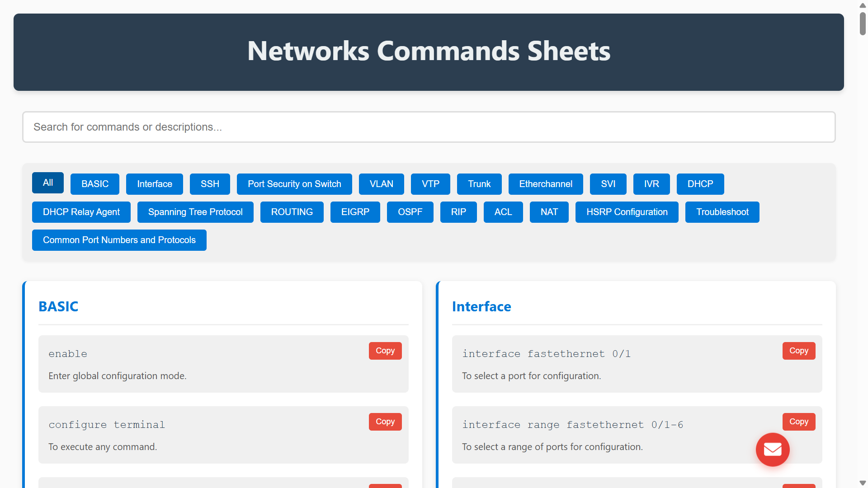The height and width of the screenshot is (488, 868).
Task: Click the search commands input field
Action: (429, 127)
